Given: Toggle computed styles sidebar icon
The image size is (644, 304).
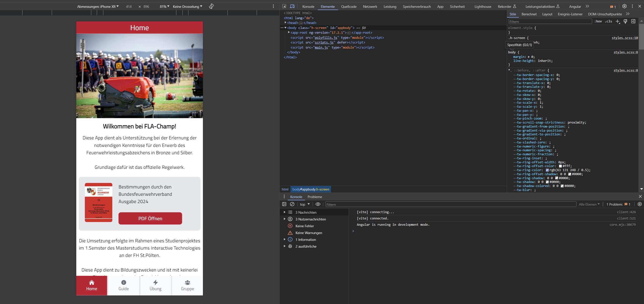Looking at the screenshot, I should [633, 21].
